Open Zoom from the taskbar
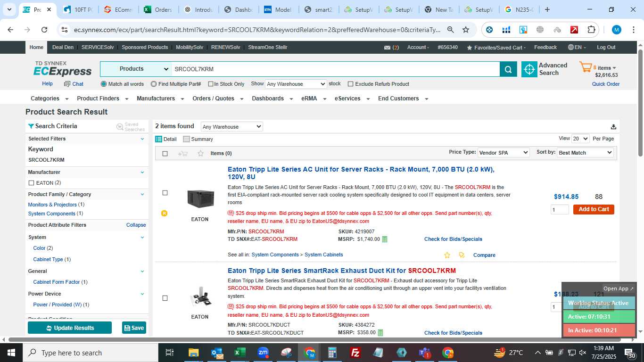The image size is (644, 362). point(263,353)
